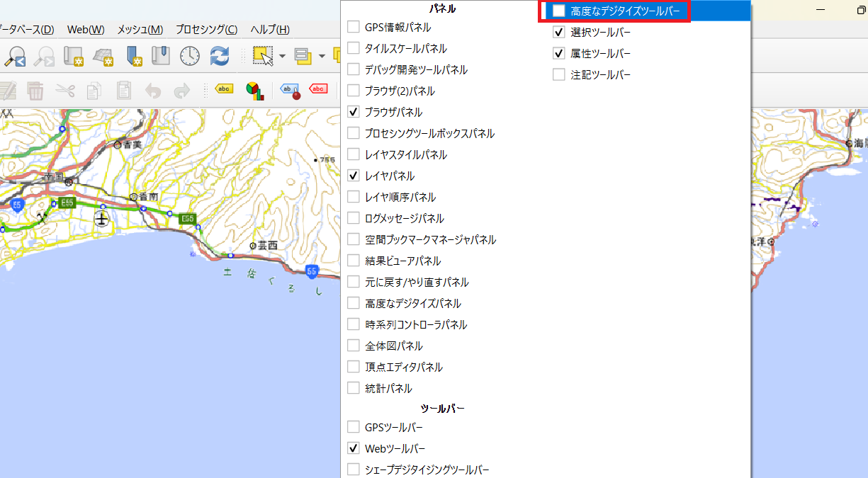Image resolution: width=868 pixels, height=478 pixels.
Task: Click the Zoom Next magnifier icon
Action: coord(45,55)
